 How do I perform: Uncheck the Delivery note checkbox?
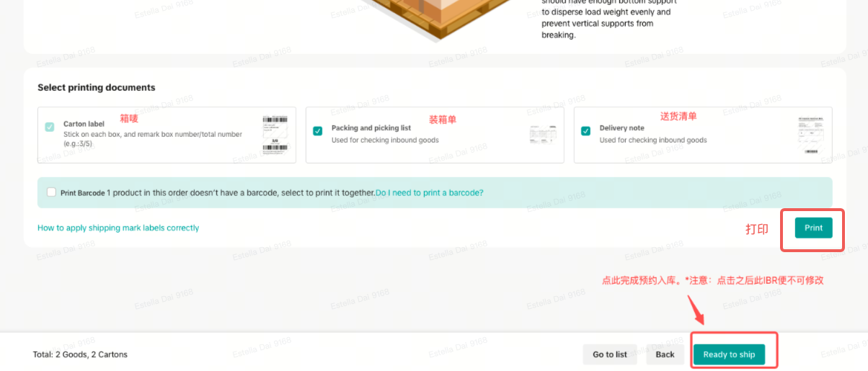pyautogui.click(x=586, y=131)
